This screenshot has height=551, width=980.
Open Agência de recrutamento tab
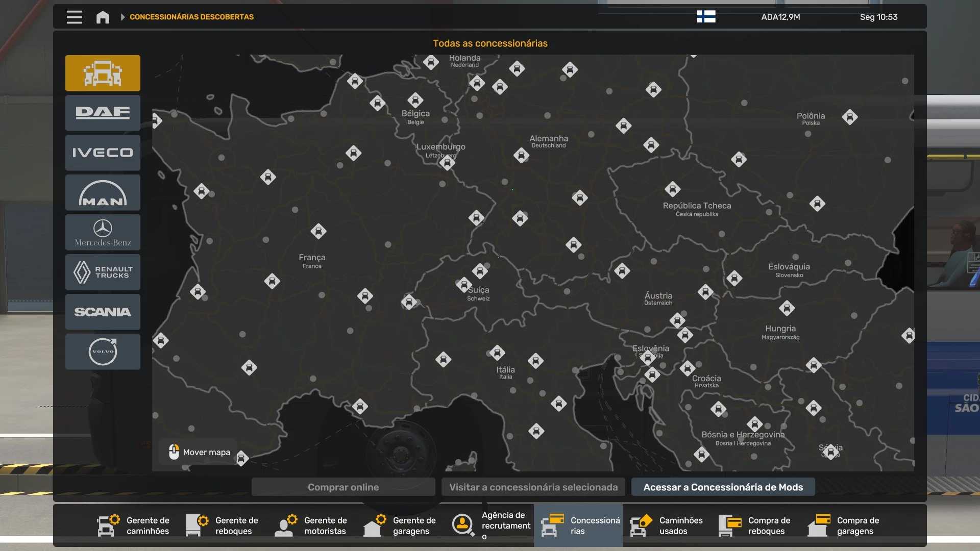point(490,525)
